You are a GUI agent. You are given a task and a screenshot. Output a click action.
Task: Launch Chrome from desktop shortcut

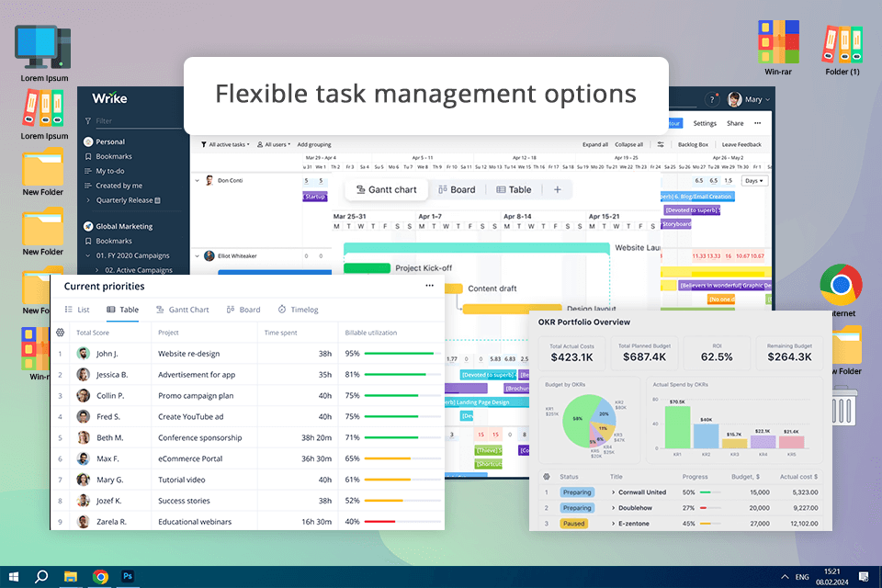(x=841, y=285)
